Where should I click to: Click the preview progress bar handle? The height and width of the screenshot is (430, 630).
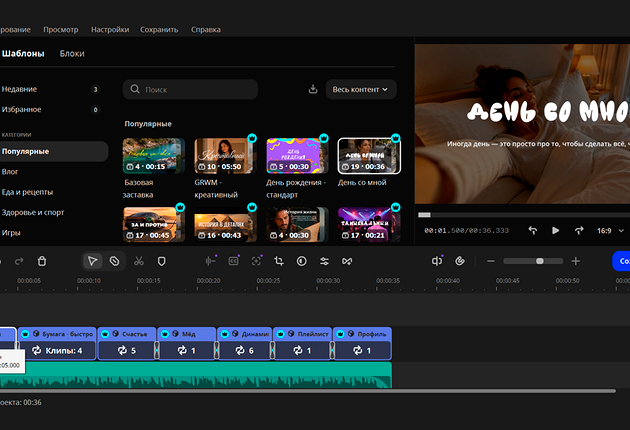click(424, 215)
